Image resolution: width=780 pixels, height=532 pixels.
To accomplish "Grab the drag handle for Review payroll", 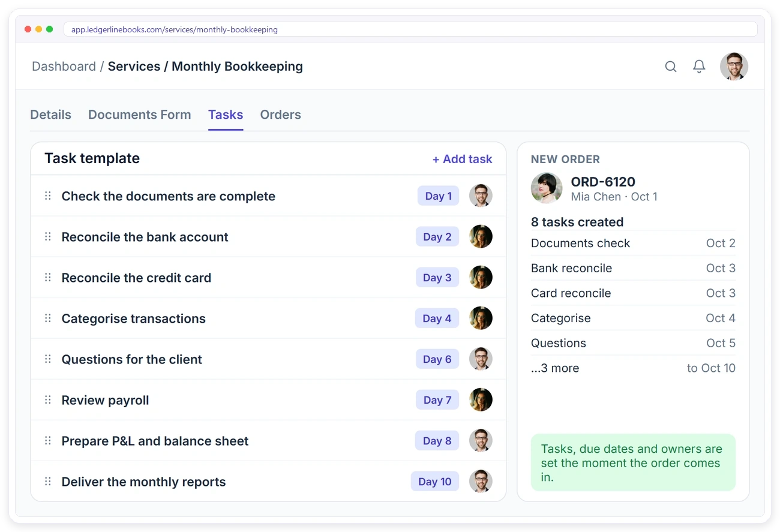I will [48, 400].
